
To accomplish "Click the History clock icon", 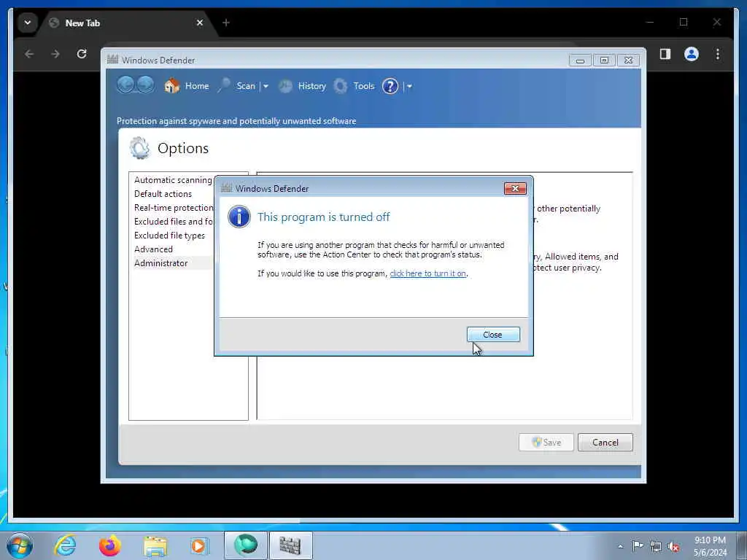I will [285, 86].
